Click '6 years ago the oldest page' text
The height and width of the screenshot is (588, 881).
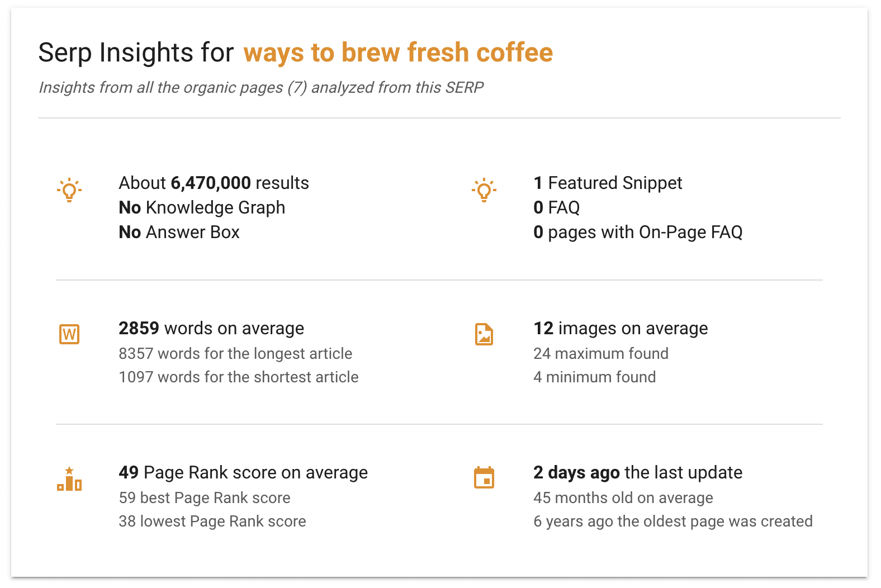[x=673, y=521]
